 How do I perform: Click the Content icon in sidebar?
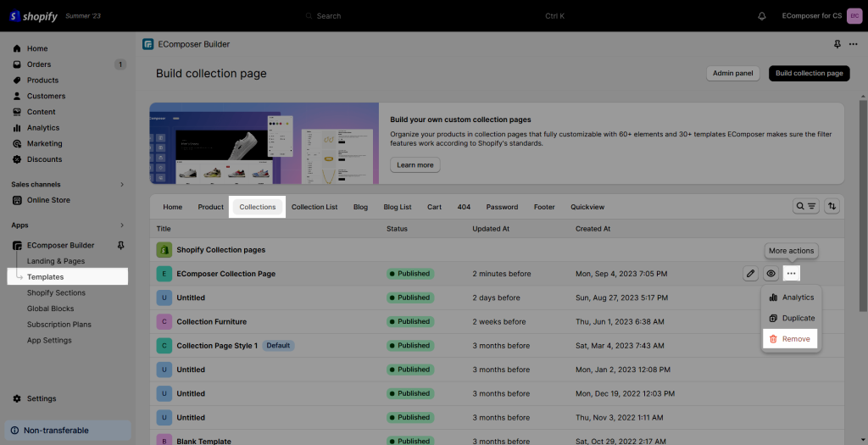click(17, 112)
